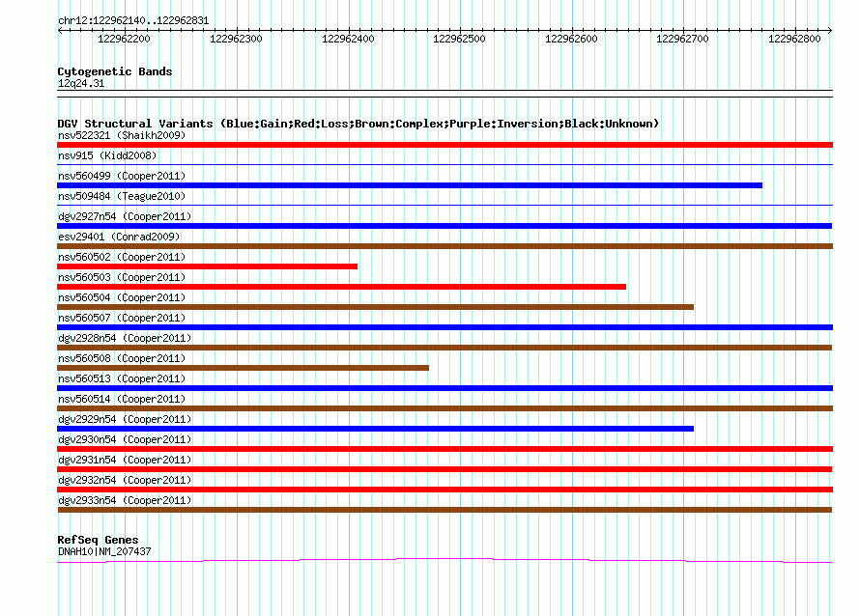
Task: Select the brown bar under dgv2933n54
Action: (x=444, y=510)
